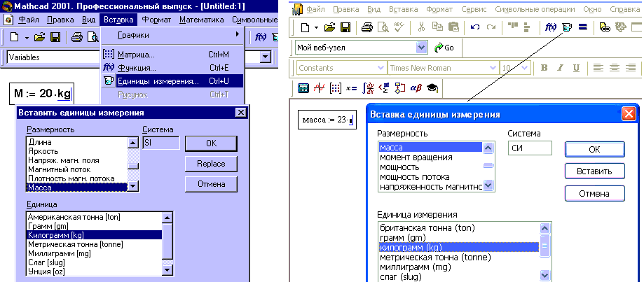Open the Мой веб-узел address dropdown
This screenshot has width=644, height=282.
pos(421,48)
